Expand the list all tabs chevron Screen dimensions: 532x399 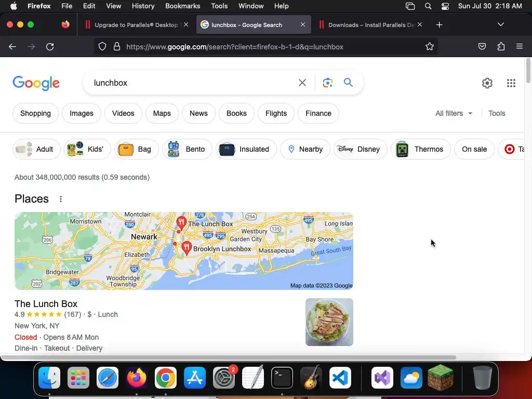pos(500,24)
